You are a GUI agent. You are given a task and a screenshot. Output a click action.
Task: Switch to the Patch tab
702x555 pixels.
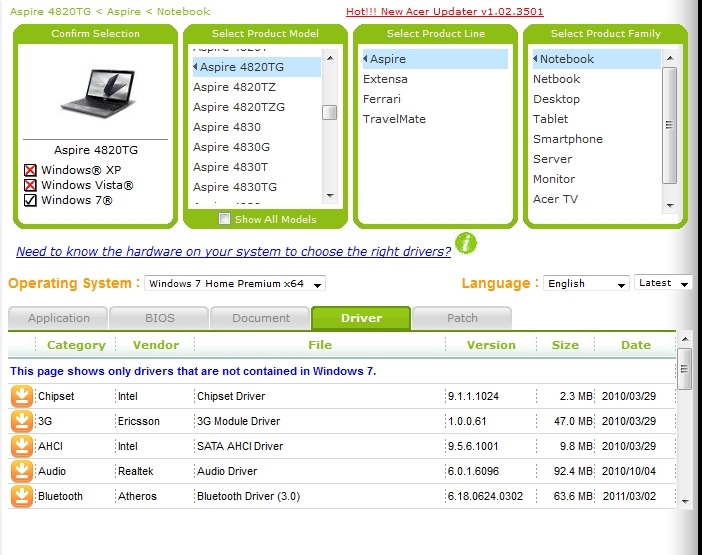point(462,318)
